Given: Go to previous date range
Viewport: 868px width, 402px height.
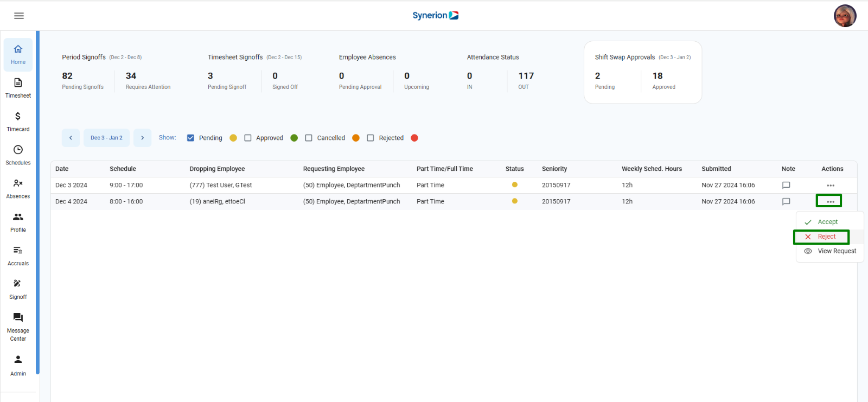Looking at the screenshot, I should (71, 138).
